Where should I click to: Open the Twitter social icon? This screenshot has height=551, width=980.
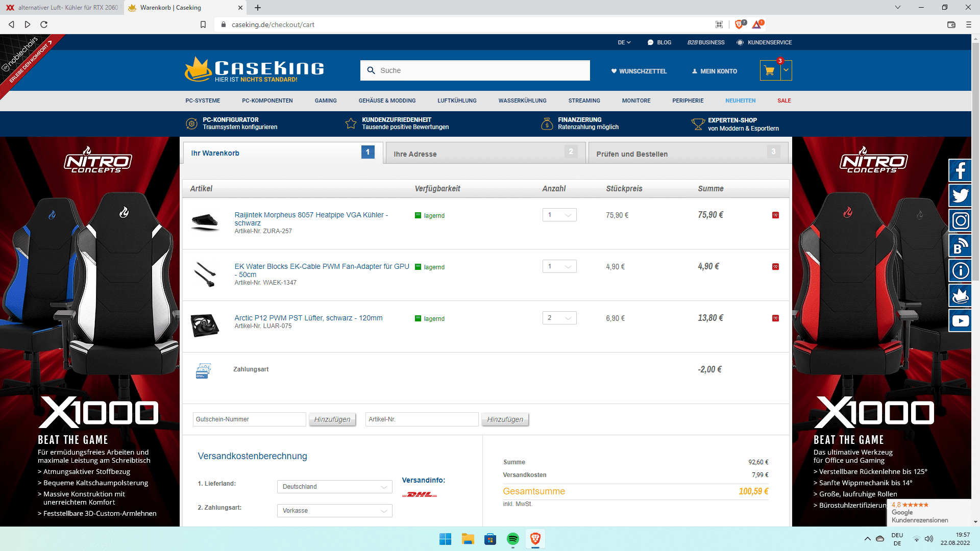click(960, 195)
